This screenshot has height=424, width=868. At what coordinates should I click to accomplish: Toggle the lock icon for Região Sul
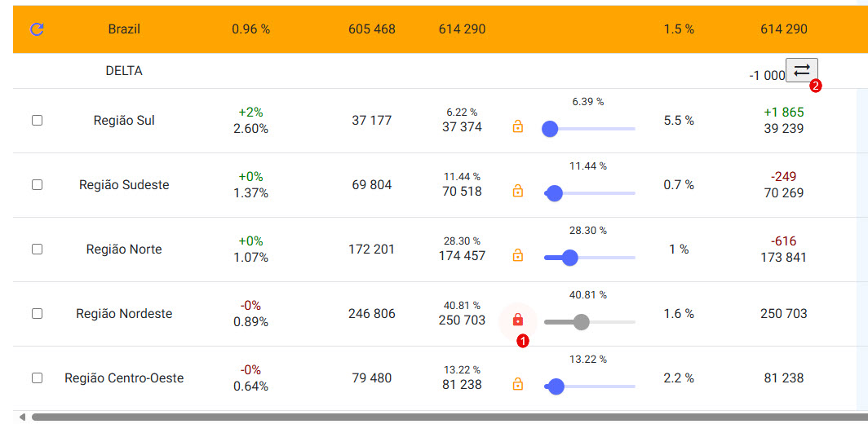pyautogui.click(x=517, y=126)
